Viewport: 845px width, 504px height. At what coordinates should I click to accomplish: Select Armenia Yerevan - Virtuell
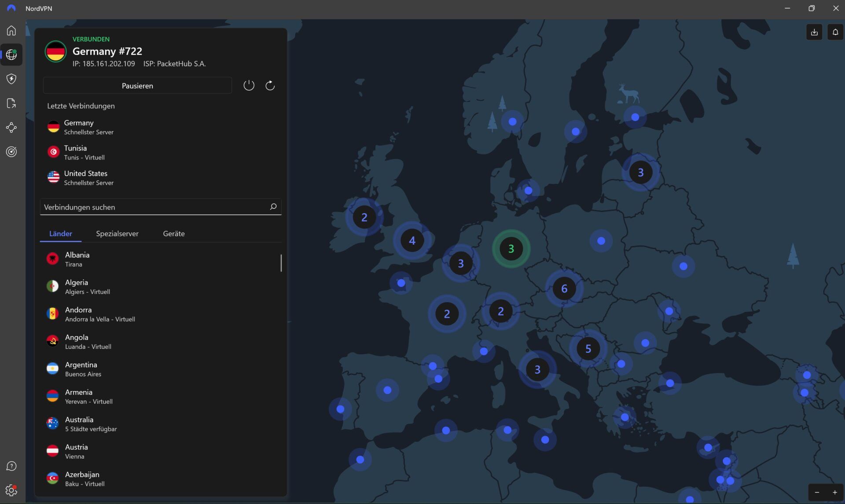point(161,396)
